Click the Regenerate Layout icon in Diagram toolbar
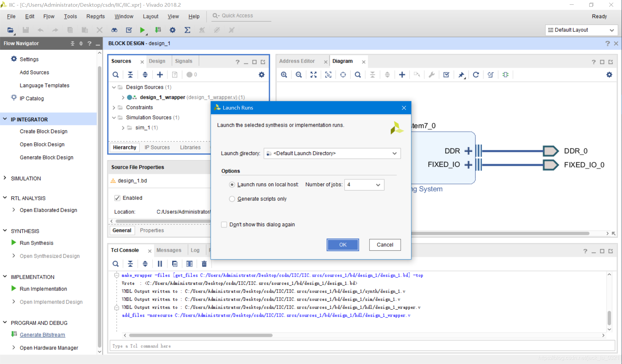The height and width of the screenshot is (364, 622). (x=476, y=75)
